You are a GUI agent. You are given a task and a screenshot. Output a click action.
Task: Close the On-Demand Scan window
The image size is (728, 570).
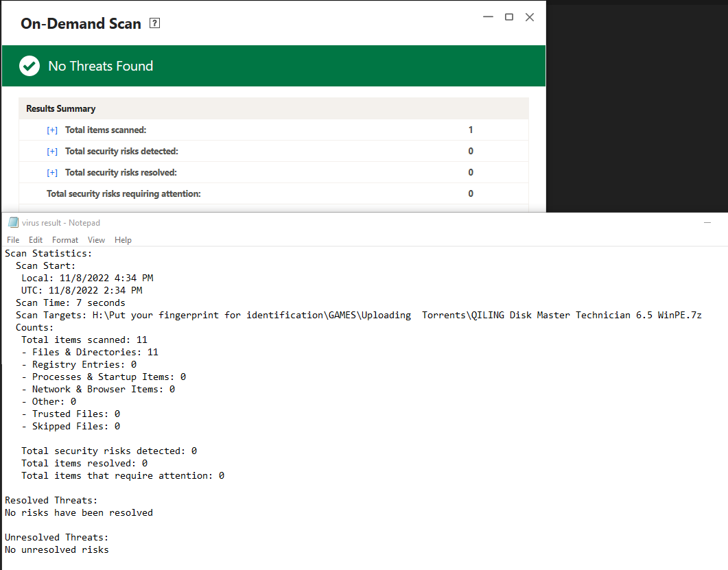click(x=530, y=17)
